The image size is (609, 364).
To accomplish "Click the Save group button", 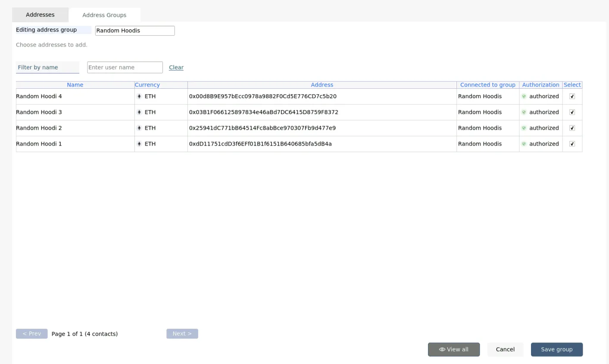I will point(556,349).
